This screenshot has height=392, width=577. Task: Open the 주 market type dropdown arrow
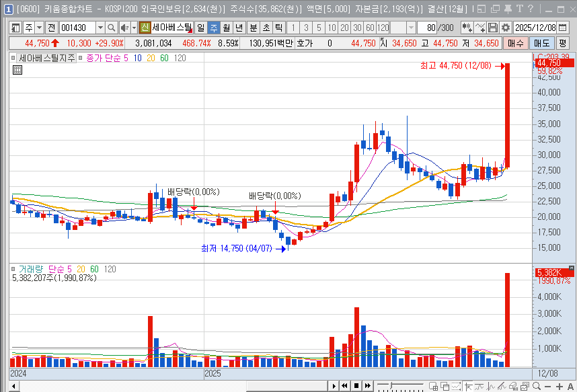click(x=39, y=28)
